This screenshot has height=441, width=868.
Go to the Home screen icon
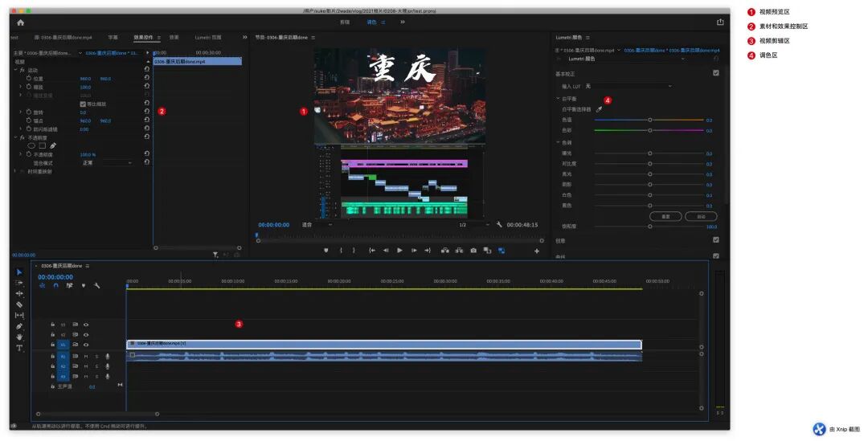pos(20,22)
